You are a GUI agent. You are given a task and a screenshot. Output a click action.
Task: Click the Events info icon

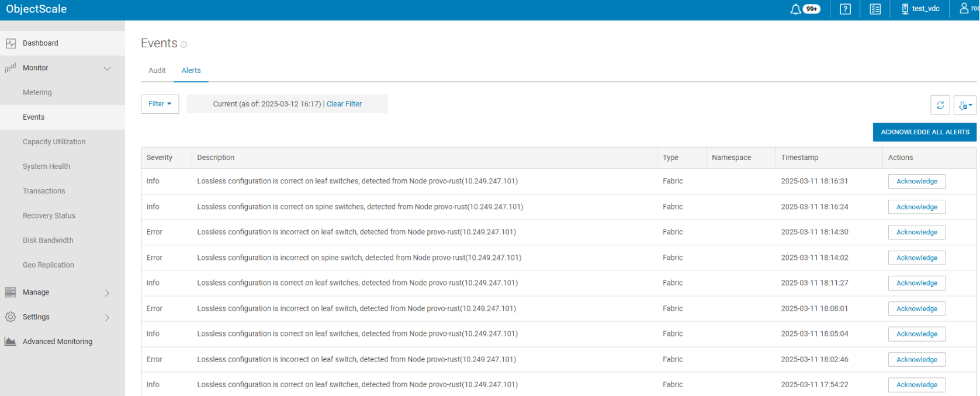pyautogui.click(x=183, y=44)
